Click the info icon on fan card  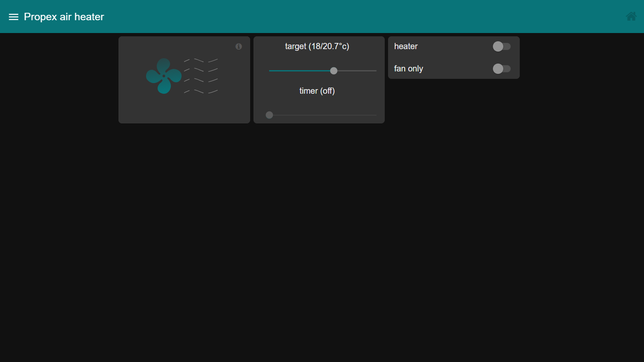tap(239, 46)
